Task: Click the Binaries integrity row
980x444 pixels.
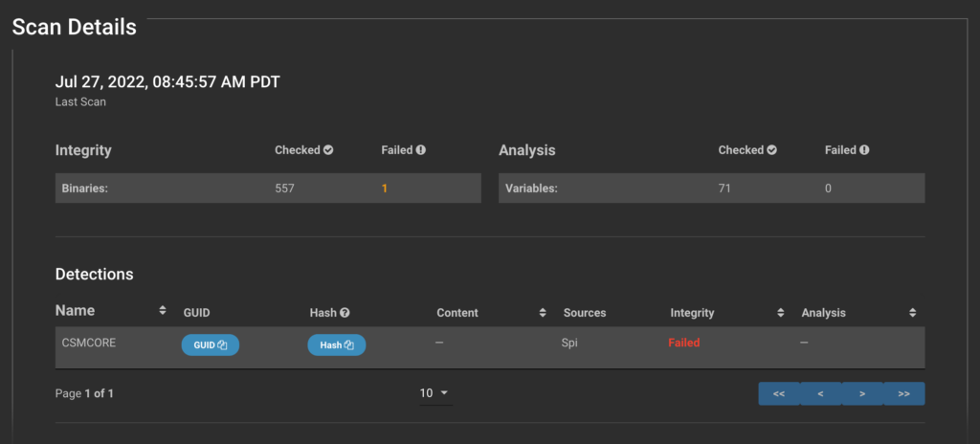Action: [x=268, y=189]
